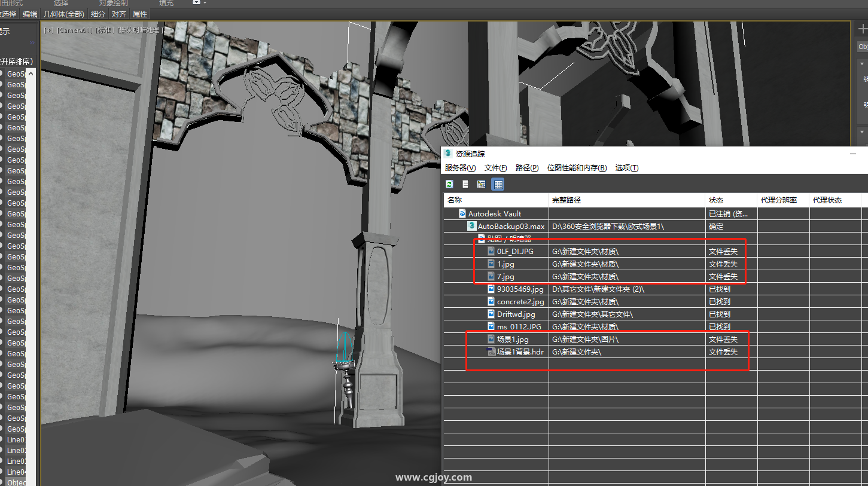Click the missing-file icon beside 0LF_DI.JPG
Viewport: 868px width, 486px height.
(492, 251)
